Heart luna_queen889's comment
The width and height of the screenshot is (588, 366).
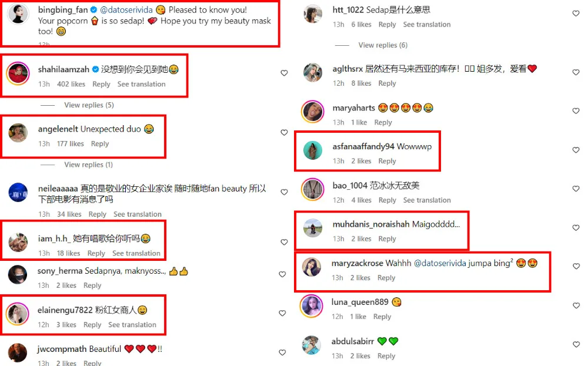(x=576, y=305)
